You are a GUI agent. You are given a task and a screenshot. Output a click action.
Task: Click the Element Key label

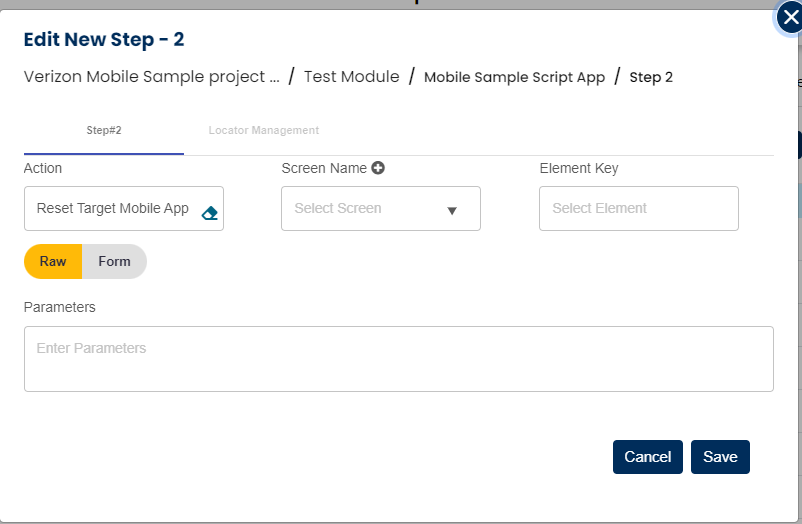coord(578,168)
